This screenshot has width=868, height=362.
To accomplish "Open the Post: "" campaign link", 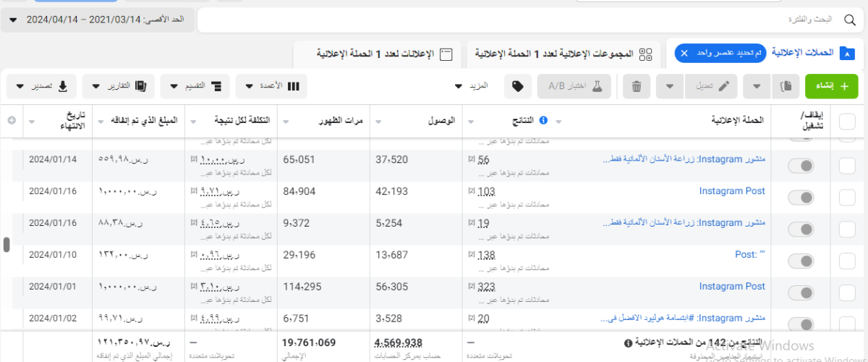I will point(750,255).
